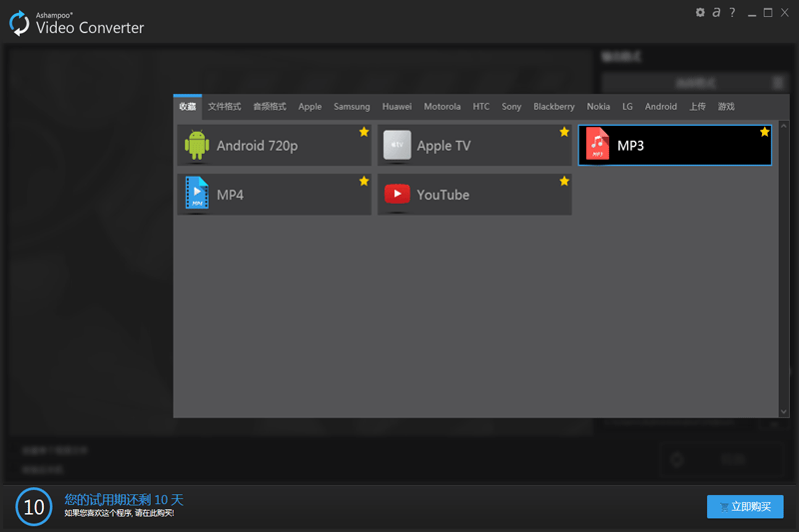The width and height of the screenshot is (799, 532).
Task: Click the format list scroll down arrow
Action: click(784, 412)
